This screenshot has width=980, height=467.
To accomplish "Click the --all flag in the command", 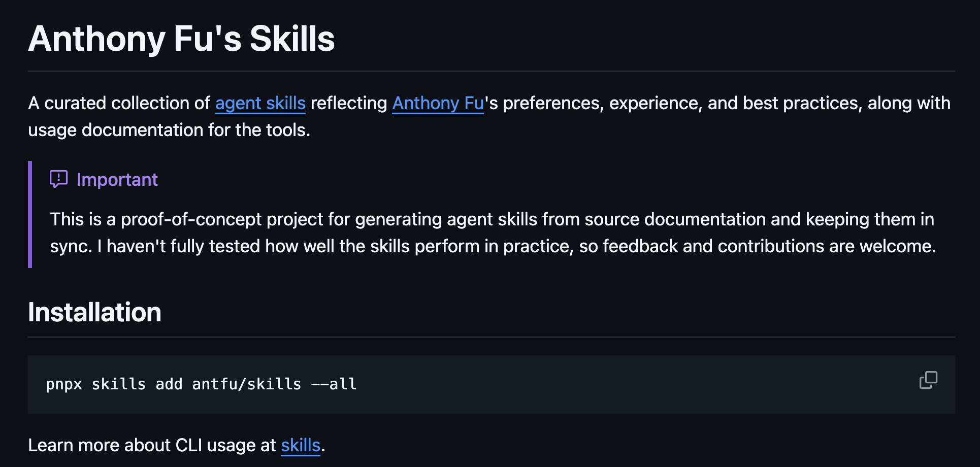I will click(334, 384).
